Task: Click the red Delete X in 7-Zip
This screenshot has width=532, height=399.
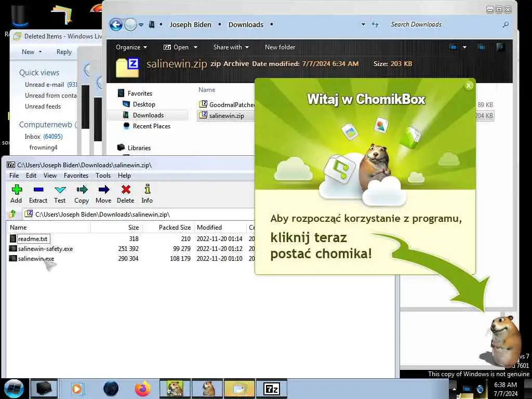Action: (126, 194)
